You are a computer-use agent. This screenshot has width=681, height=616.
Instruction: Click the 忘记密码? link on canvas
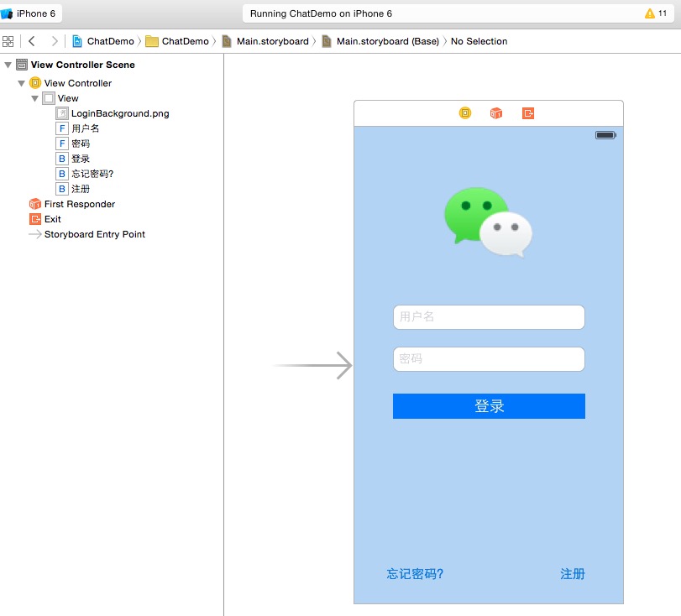[x=415, y=574]
